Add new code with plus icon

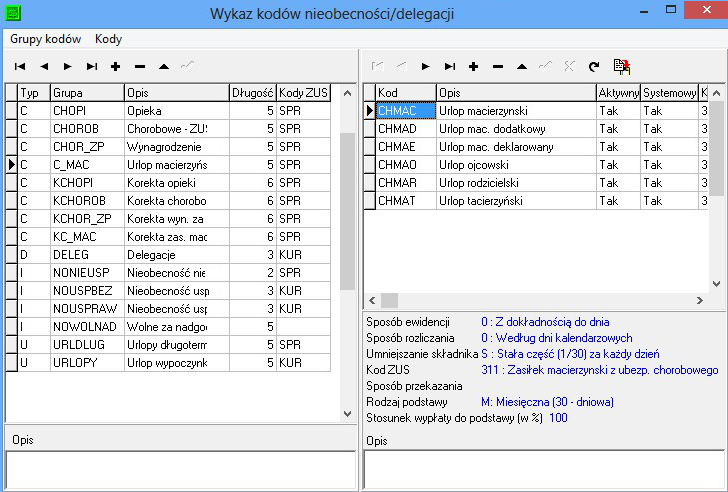(x=474, y=66)
